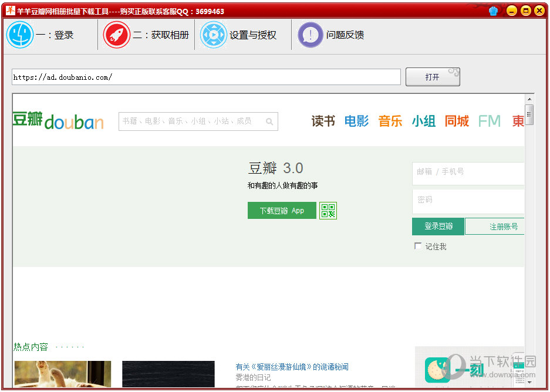Open the 小组 navigation link
The height and width of the screenshot is (392, 550).
tap(424, 121)
